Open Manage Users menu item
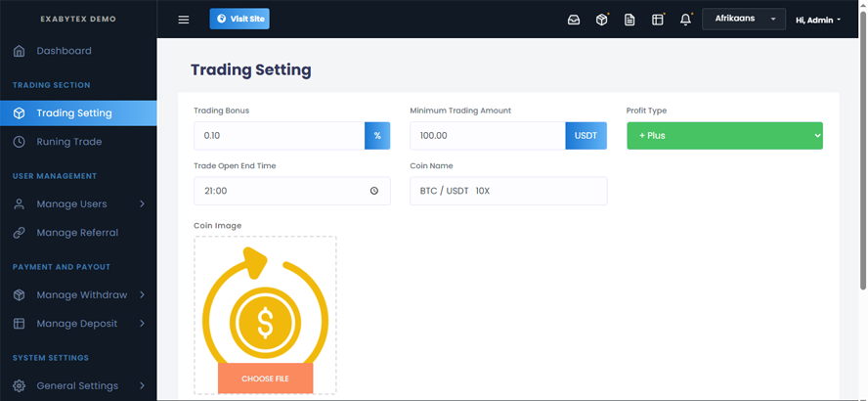The width and height of the screenshot is (868, 401). [x=78, y=203]
